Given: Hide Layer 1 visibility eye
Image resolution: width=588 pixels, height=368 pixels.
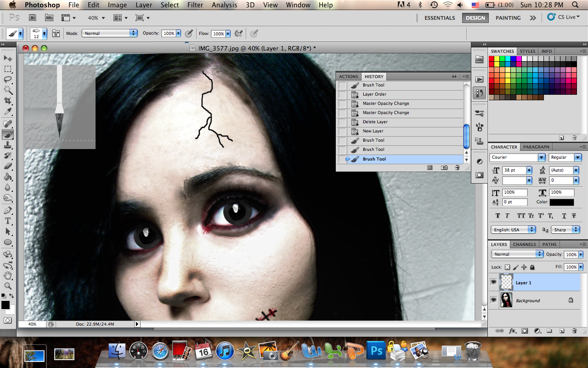Looking at the screenshot, I should tap(494, 282).
